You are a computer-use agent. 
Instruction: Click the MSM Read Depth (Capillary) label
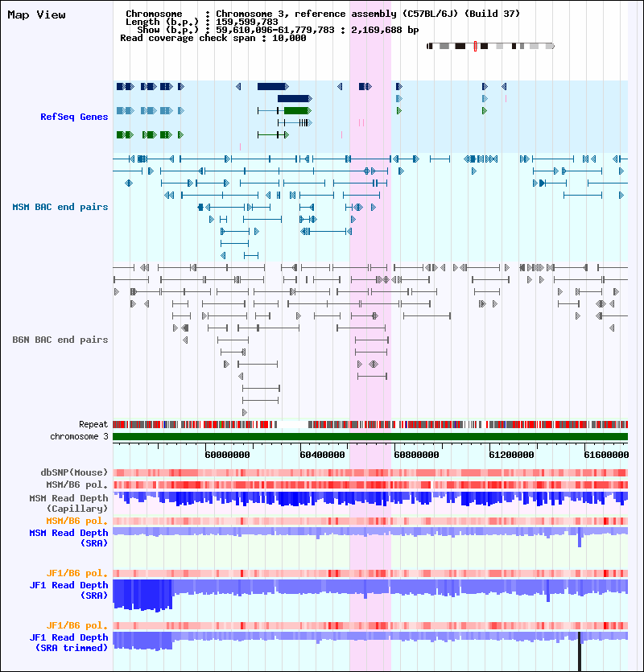tap(68, 504)
